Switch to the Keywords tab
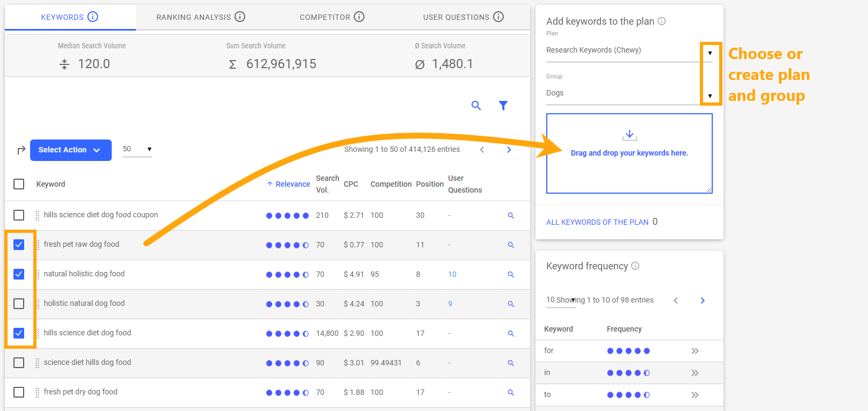Image resolution: width=868 pixels, height=411 pixels. [70, 17]
